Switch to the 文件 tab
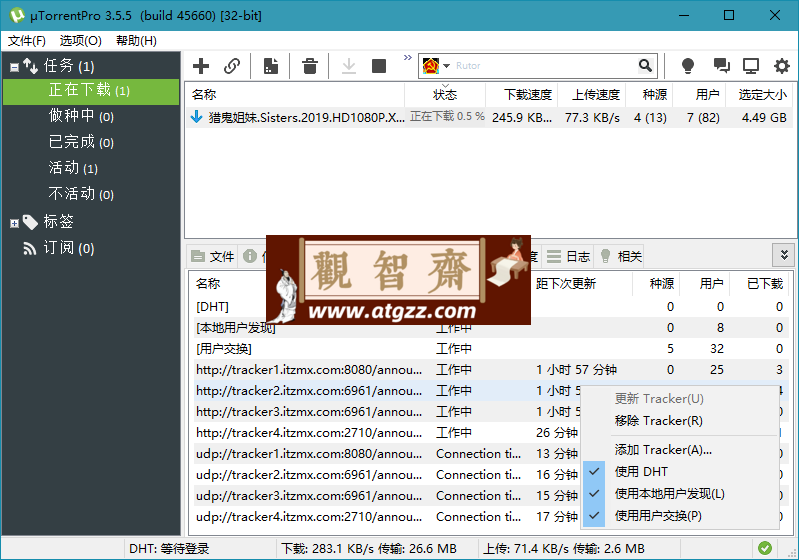Image resolution: width=799 pixels, height=560 pixels. click(x=213, y=256)
